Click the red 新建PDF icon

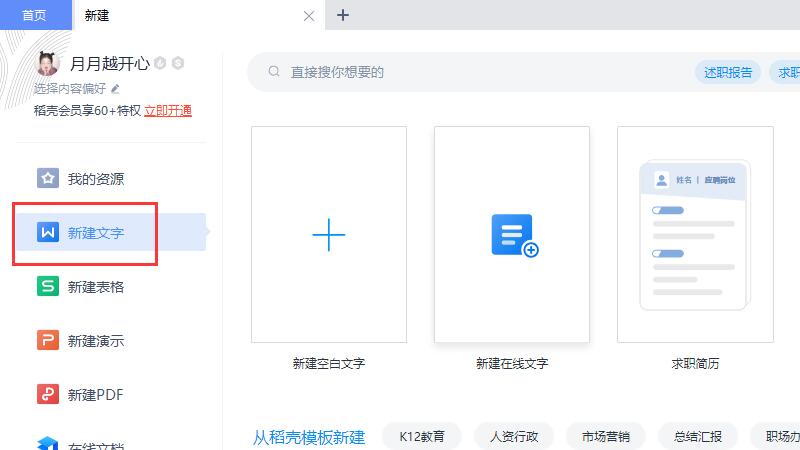click(x=47, y=395)
